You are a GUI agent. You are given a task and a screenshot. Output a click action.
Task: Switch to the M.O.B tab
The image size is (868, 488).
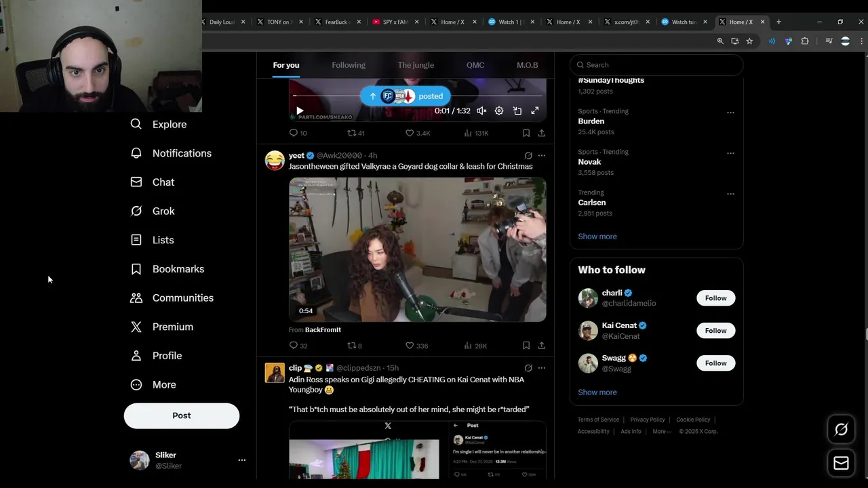[x=527, y=65]
